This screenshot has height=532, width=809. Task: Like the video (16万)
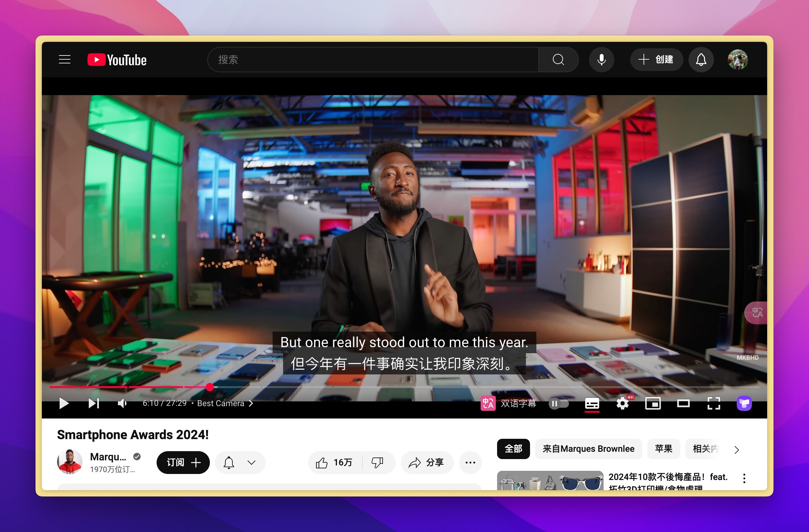[x=335, y=462]
